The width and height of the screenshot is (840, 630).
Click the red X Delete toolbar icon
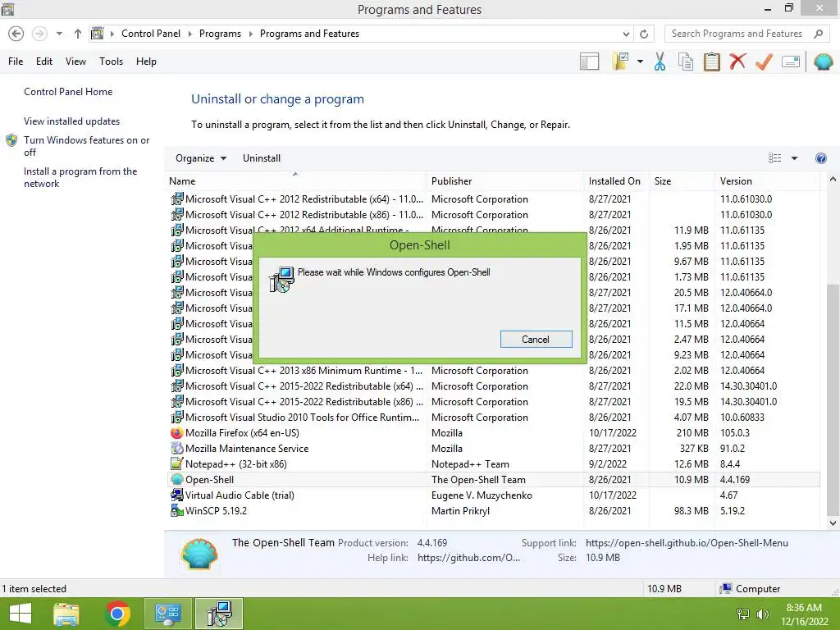[737, 62]
